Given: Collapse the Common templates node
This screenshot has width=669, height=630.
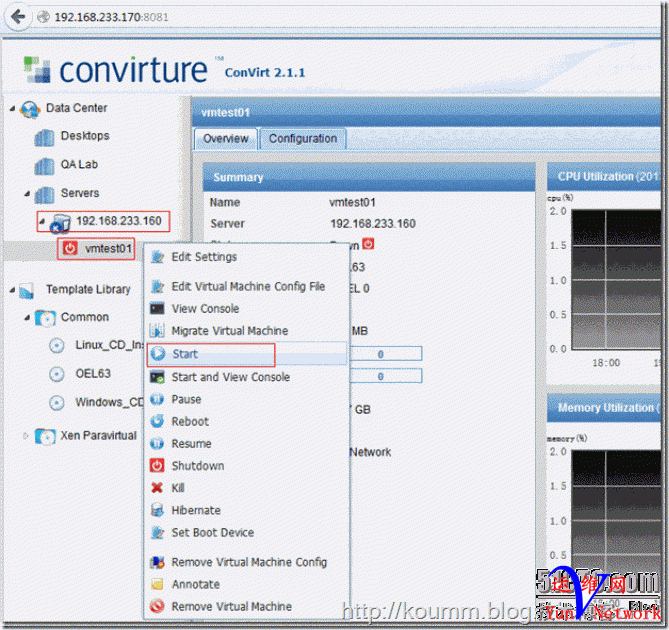Looking at the screenshot, I should pyautogui.click(x=27, y=317).
